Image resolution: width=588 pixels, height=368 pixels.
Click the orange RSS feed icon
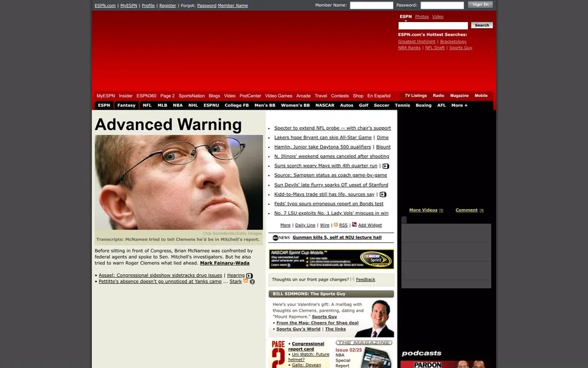[336, 224]
